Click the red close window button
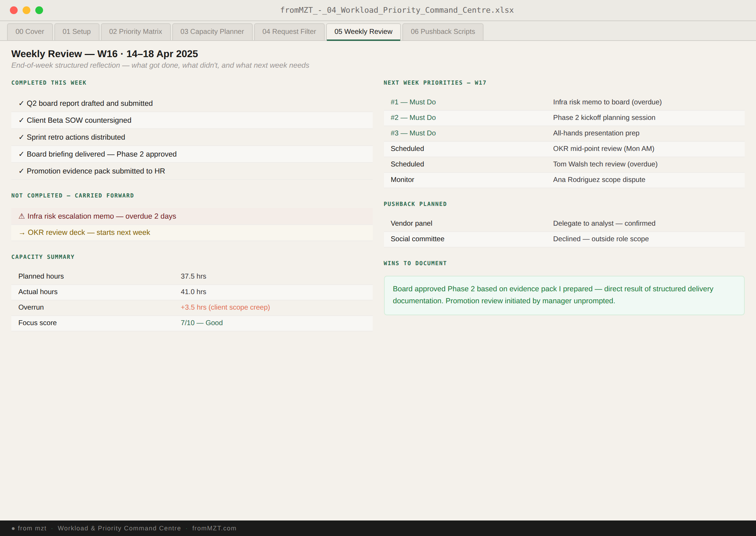Screen dimensions: 756x536 click(14, 10)
